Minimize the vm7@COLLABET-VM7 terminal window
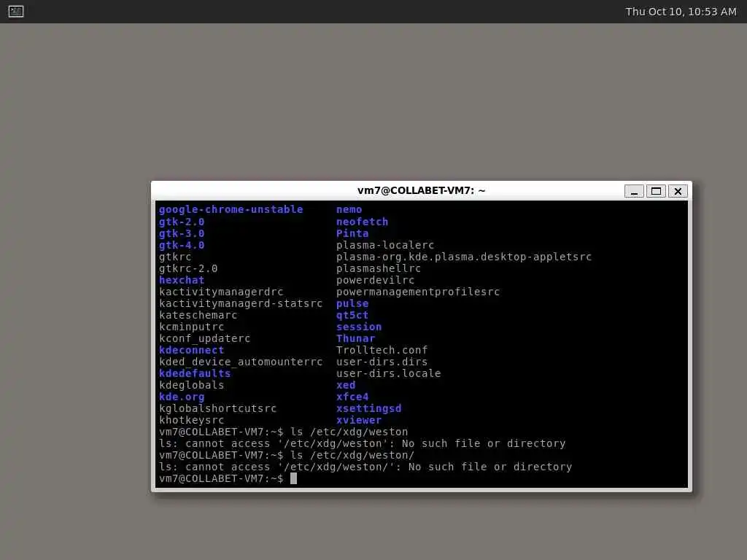This screenshot has width=747, height=560. [634, 191]
